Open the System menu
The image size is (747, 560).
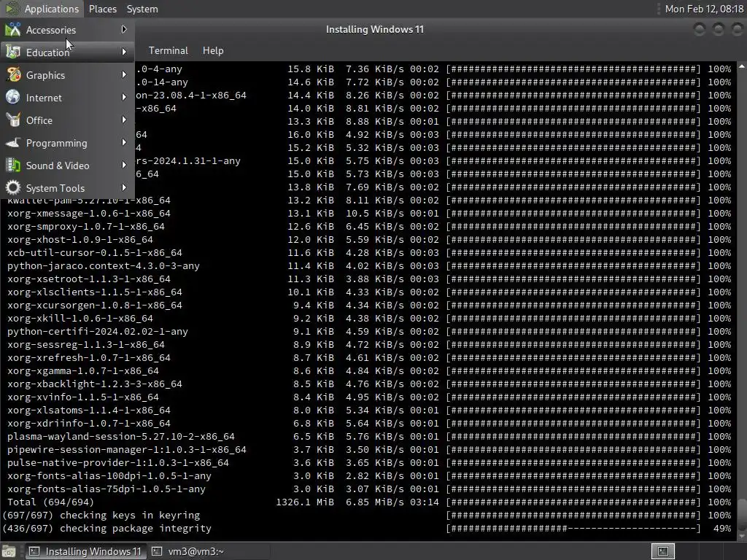coord(142,9)
